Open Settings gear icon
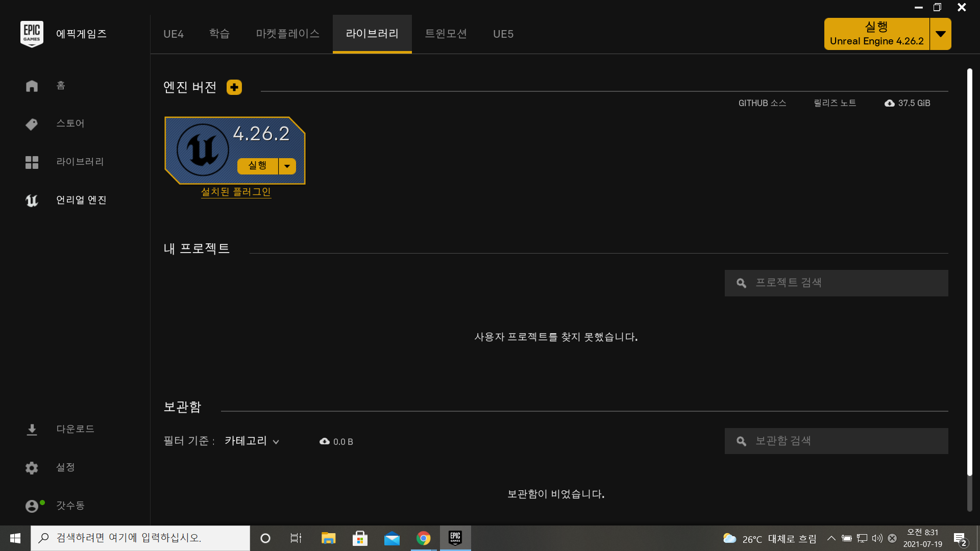Viewport: 980px width, 551px height. point(32,468)
